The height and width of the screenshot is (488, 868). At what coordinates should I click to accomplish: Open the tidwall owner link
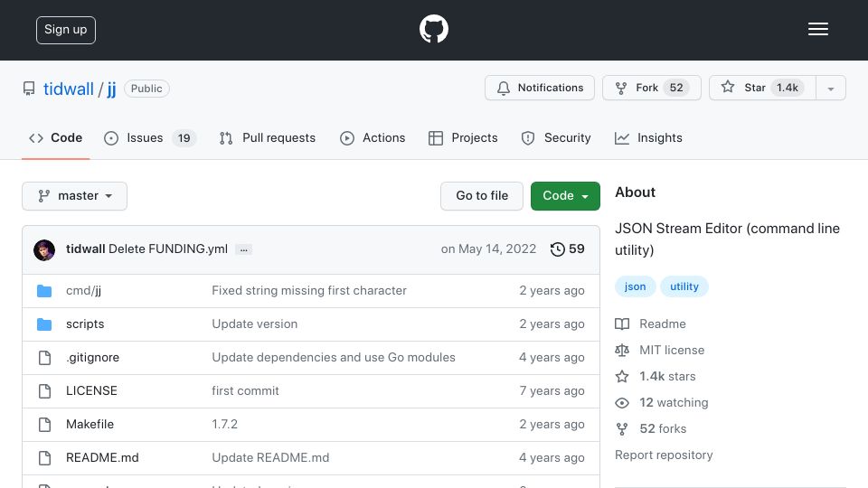point(69,89)
